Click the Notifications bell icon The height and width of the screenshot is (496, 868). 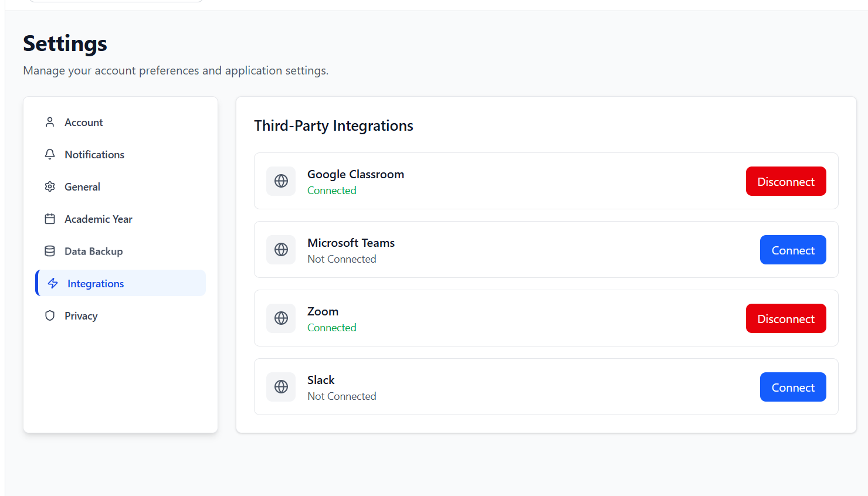[x=50, y=154]
